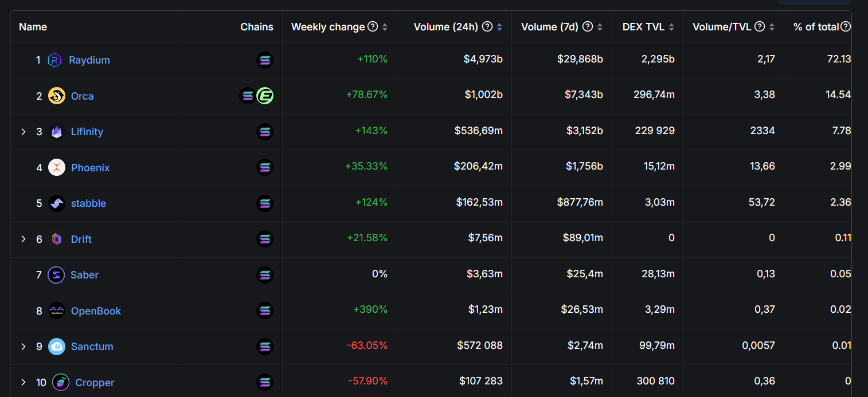Click the Raydium protocol logo icon
Screen dimensions: 868x397
tap(54, 60)
